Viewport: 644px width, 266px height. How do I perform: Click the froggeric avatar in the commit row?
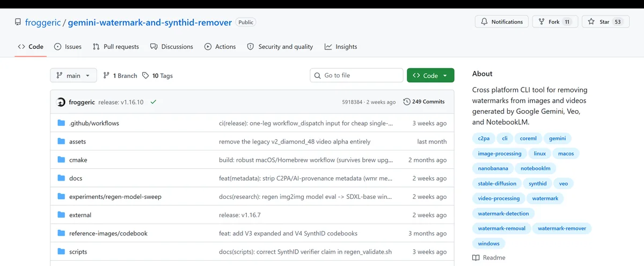61,102
